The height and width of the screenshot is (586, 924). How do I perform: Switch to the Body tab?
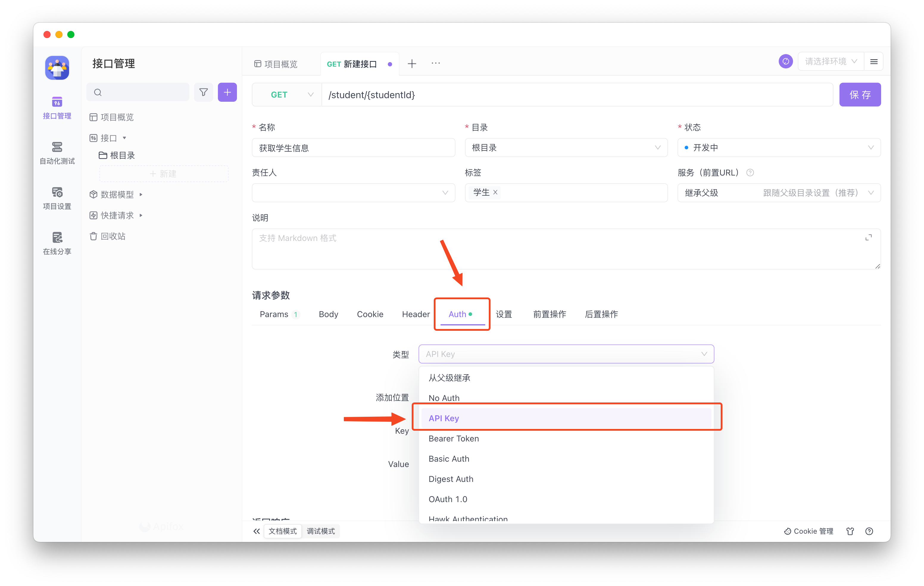tap(328, 314)
